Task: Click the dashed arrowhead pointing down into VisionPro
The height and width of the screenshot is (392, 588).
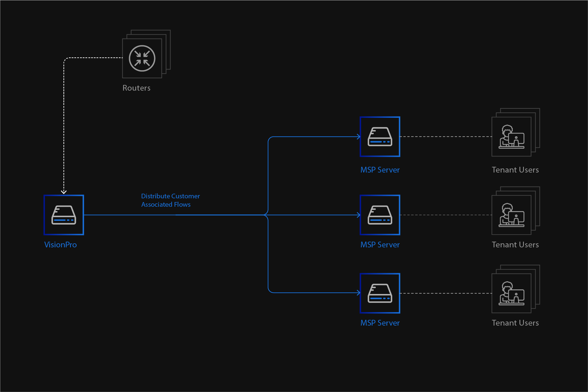Action: (64, 192)
